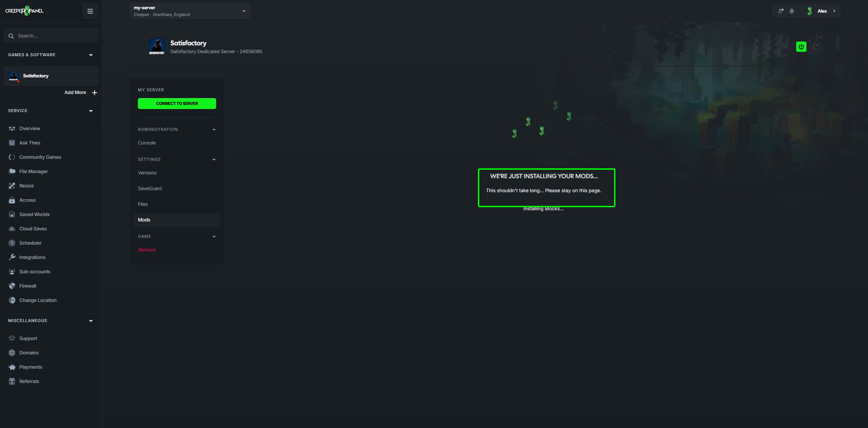Open Files in settings menu
Image resolution: width=868 pixels, height=428 pixels.
click(143, 204)
